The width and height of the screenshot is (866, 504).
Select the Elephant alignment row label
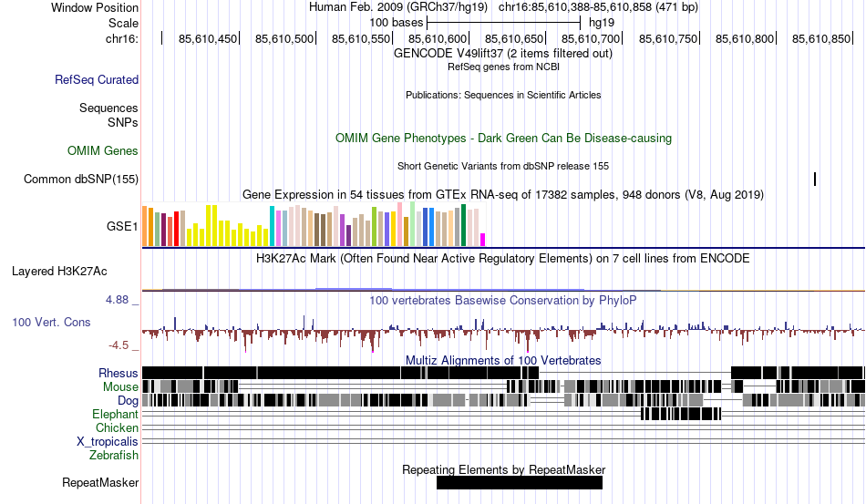[116, 414]
